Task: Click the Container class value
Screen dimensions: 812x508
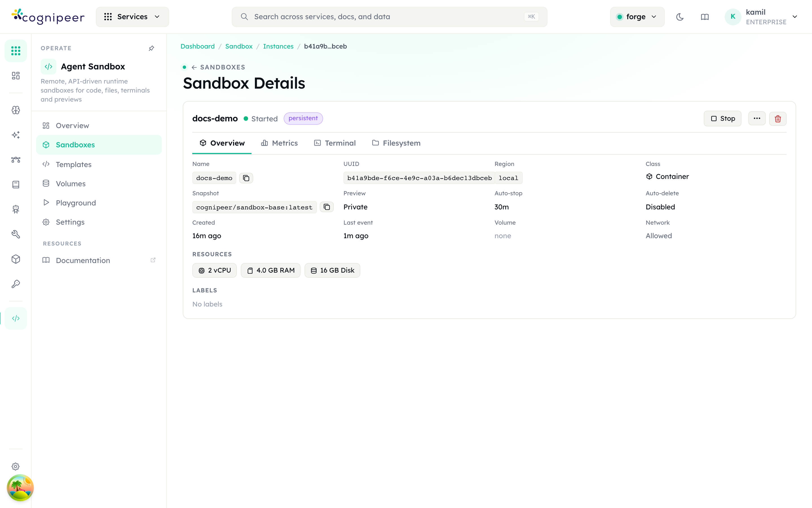Action: 667,177
